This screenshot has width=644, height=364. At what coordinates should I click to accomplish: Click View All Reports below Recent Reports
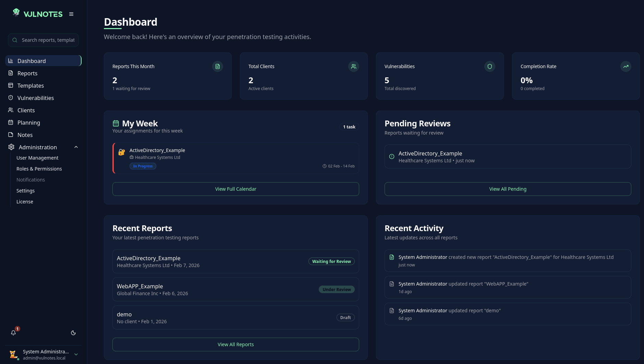point(235,344)
